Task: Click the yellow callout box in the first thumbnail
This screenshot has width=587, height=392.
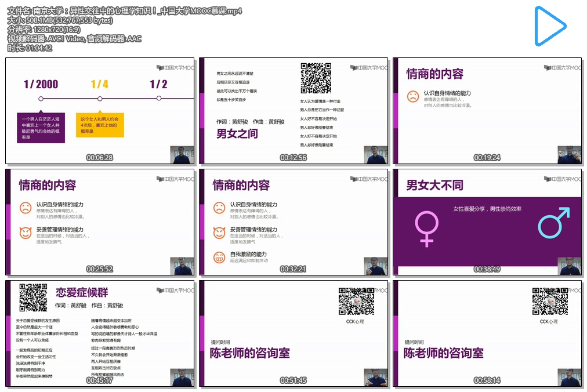Action: pyautogui.click(x=102, y=124)
